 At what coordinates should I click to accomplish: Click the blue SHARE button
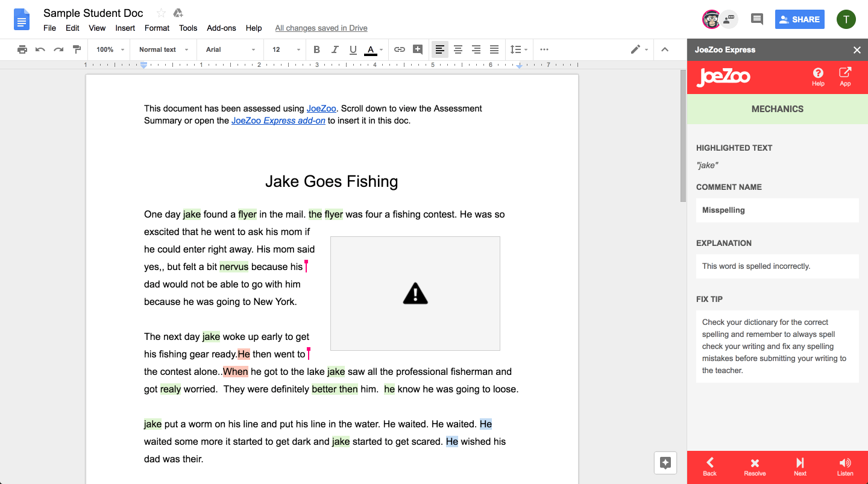point(799,19)
